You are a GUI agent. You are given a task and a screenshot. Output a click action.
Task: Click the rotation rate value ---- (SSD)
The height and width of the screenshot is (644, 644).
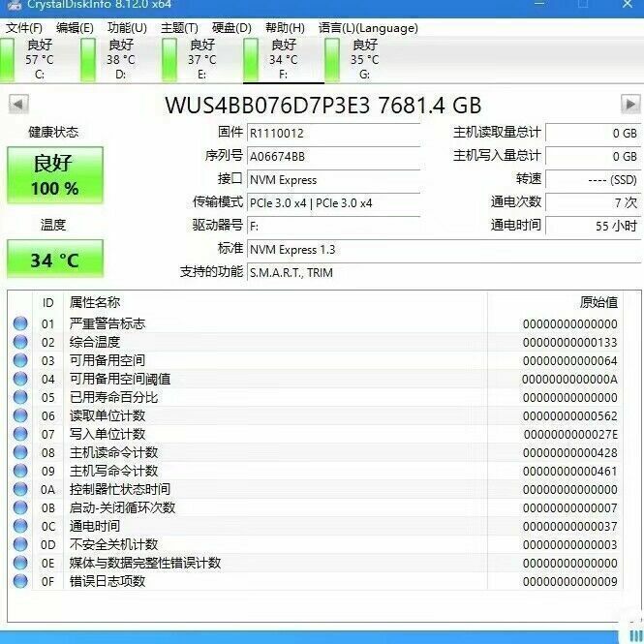point(593,179)
